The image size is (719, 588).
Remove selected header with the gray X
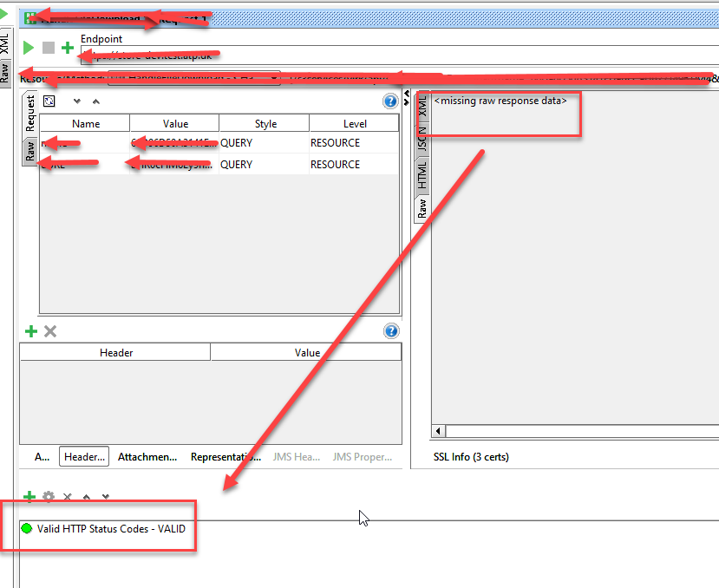coord(50,331)
